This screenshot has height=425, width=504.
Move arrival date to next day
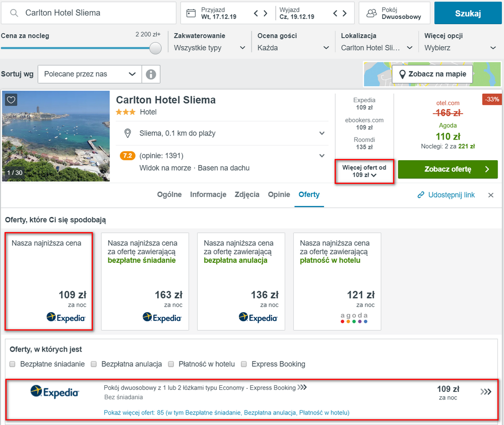[x=266, y=13]
